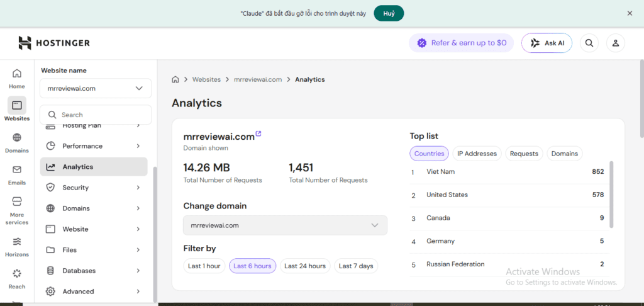This screenshot has width=644, height=306.
Task: Filter by Last 1 hour
Action: point(204,266)
